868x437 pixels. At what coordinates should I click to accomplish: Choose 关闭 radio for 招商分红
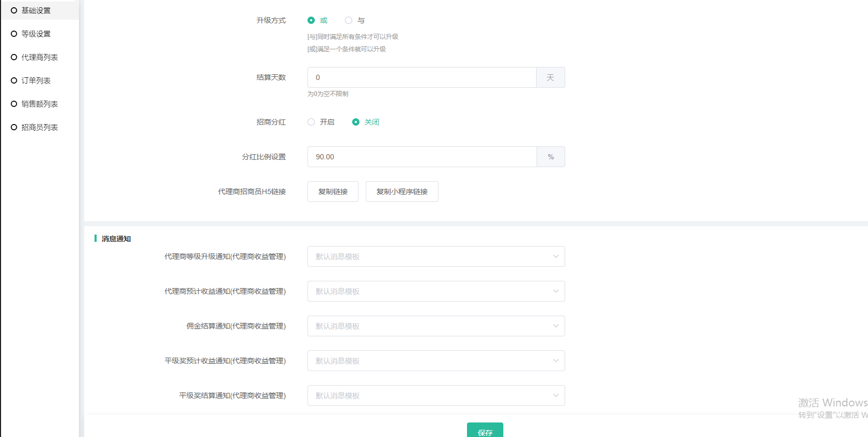[x=356, y=122]
